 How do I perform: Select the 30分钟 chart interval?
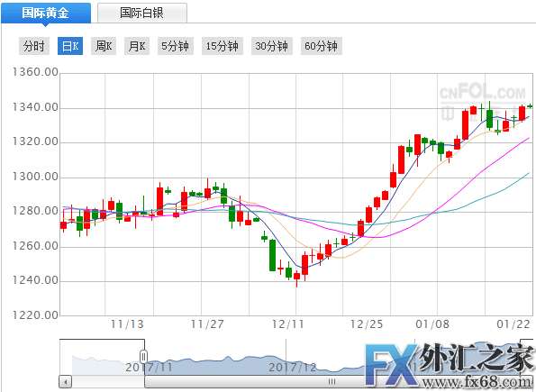pos(272,46)
